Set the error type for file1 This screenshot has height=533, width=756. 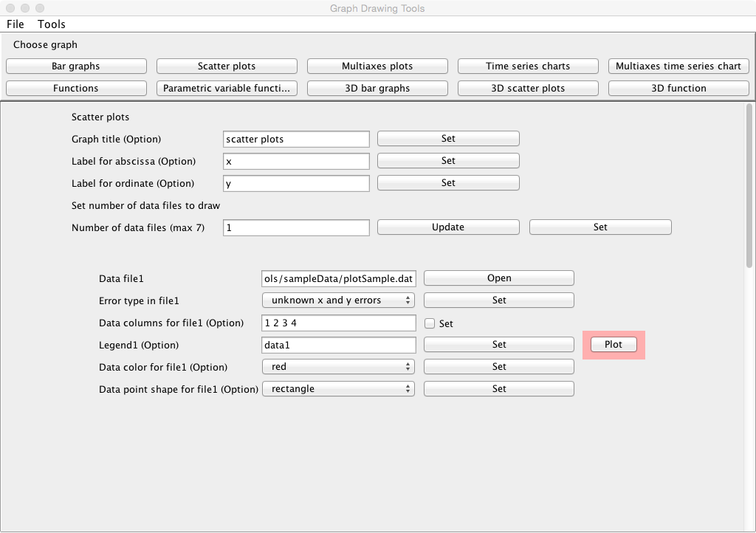click(499, 300)
